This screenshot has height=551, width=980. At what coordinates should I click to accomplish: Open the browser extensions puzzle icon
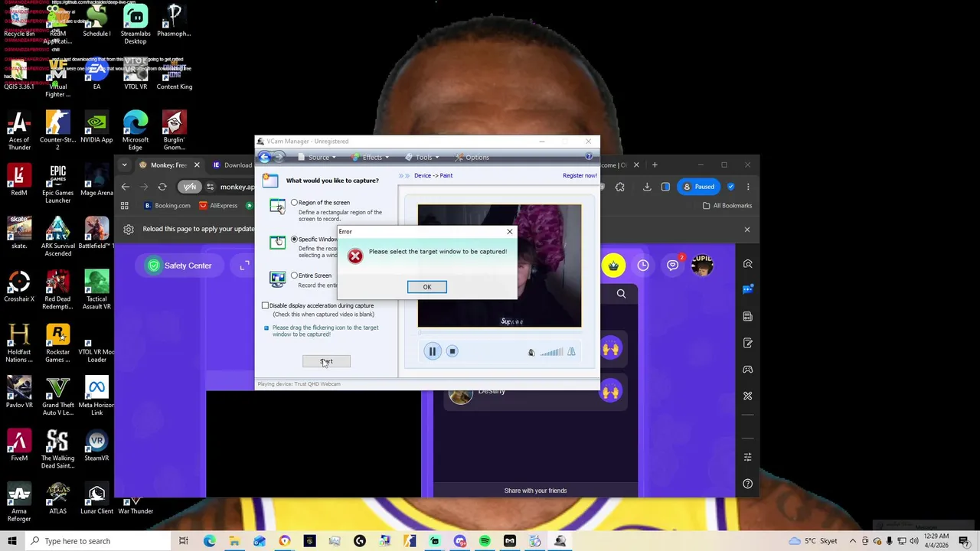click(x=620, y=187)
